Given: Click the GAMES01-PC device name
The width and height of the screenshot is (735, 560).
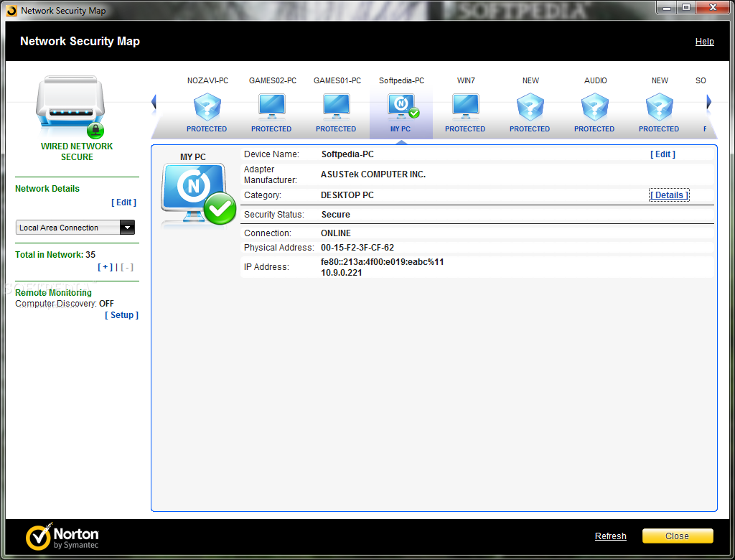Looking at the screenshot, I should click(337, 80).
